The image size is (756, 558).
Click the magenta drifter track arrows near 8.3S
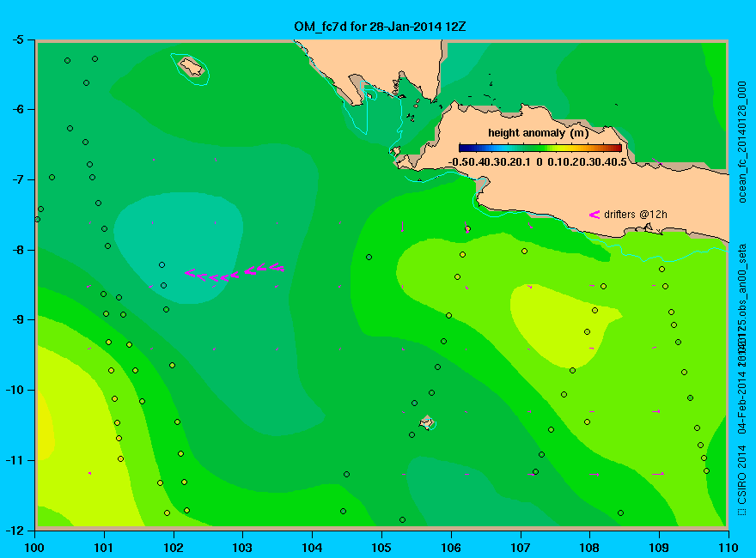pos(235,273)
